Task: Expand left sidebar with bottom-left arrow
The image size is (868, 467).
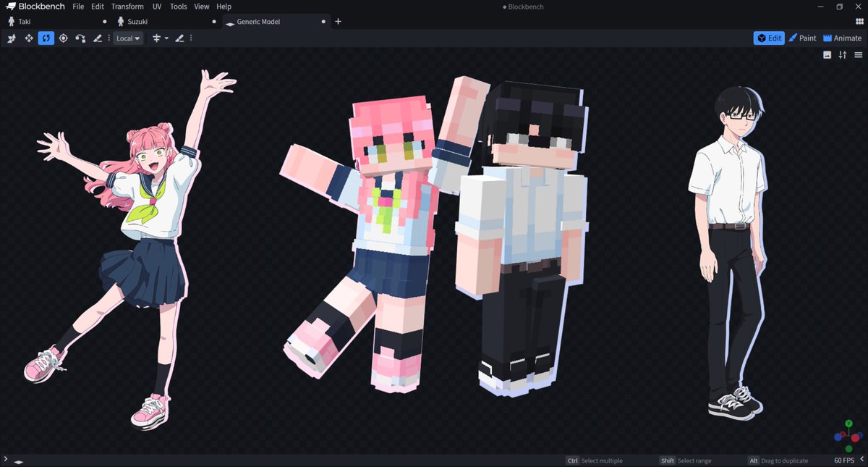Action: [x=5, y=460]
